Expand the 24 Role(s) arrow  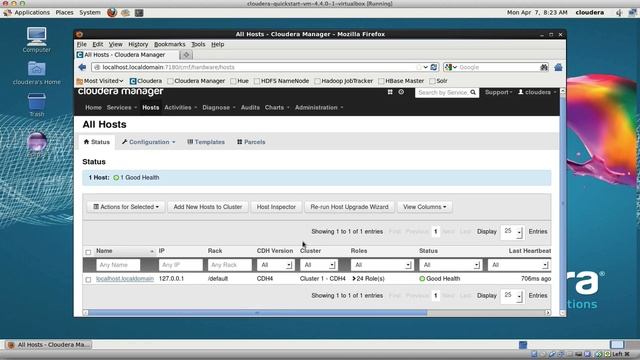[354, 279]
